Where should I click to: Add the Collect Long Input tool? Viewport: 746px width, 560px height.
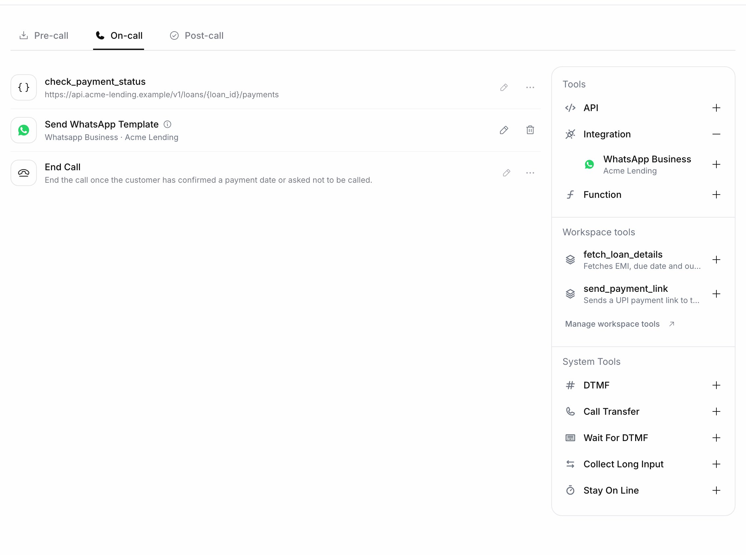(716, 464)
